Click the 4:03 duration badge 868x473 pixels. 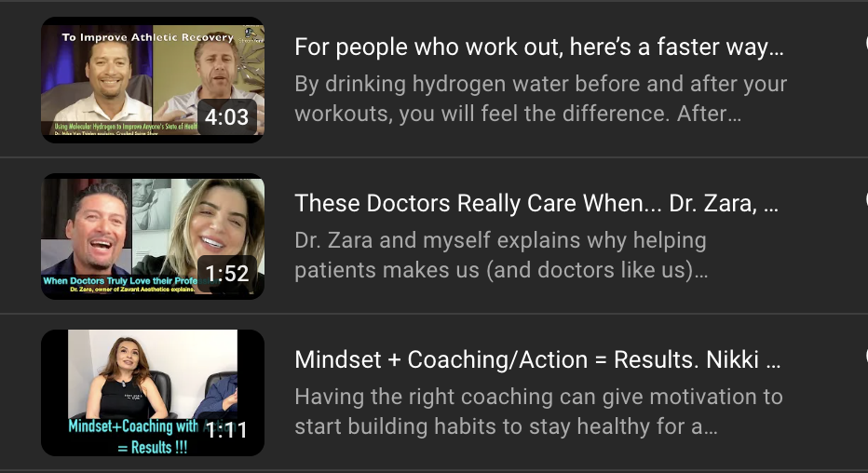[227, 116]
